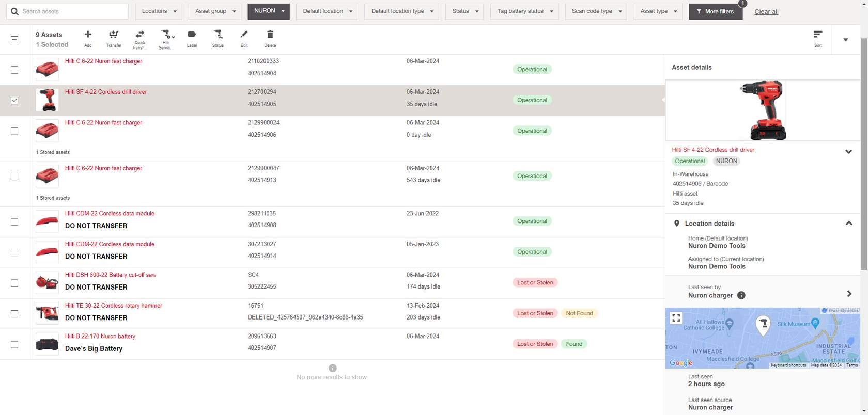The height and width of the screenshot is (415, 868).
Task: Click 1 Stored assets under charger 2129900024
Action: coord(53,152)
